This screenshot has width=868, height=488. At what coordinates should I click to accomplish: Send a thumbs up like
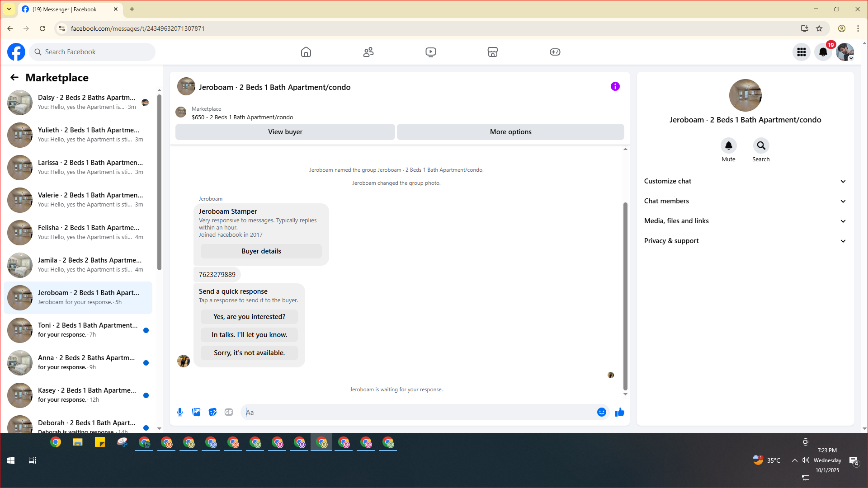[x=620, y=412]
